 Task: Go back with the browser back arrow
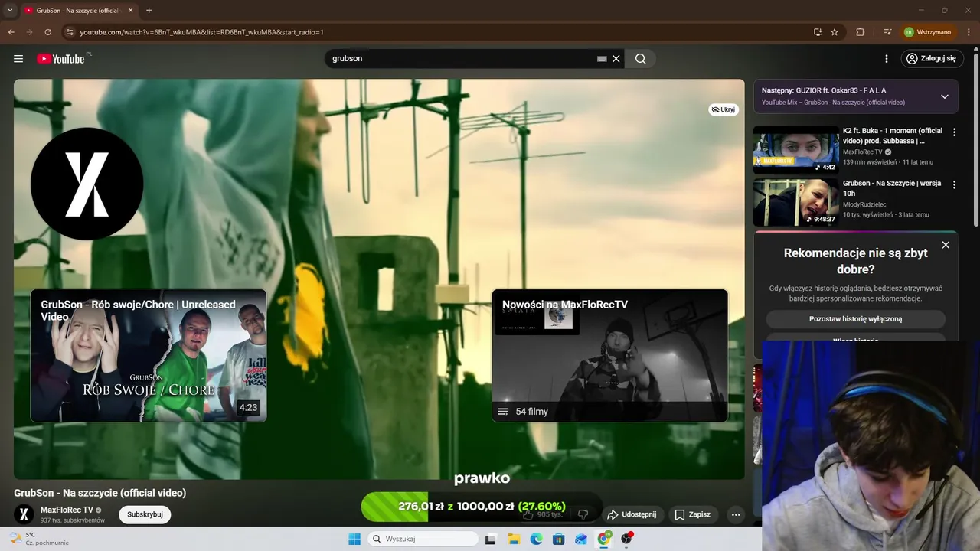(11, 32)
